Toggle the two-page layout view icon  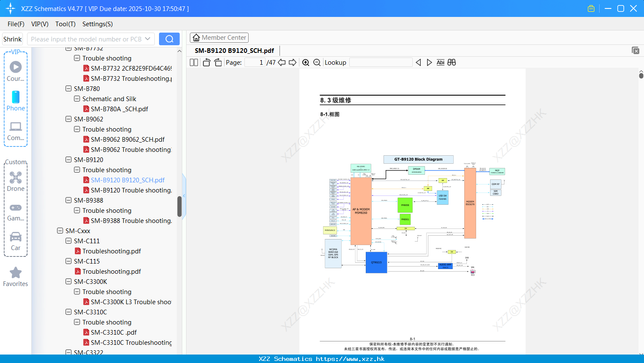(194, 62)
